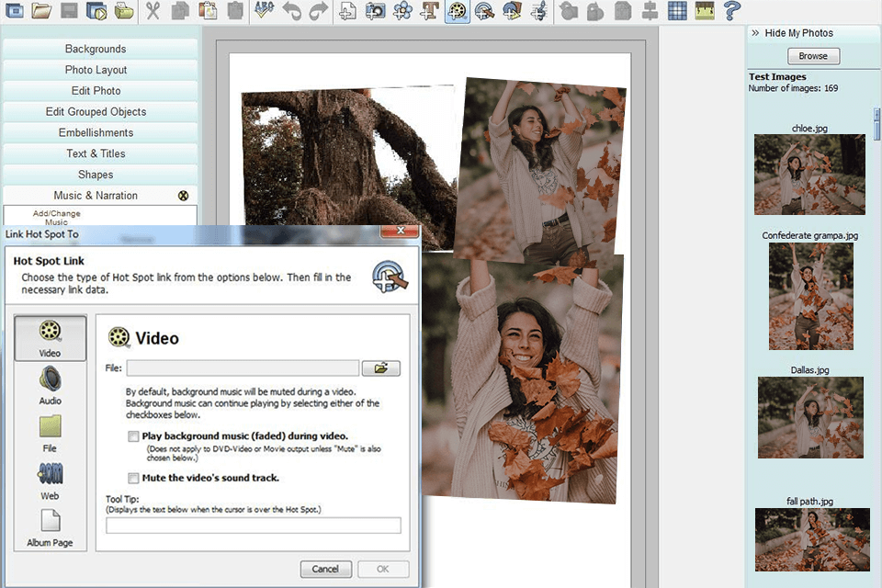Open the Shapes panel
Image resolution: width=882 pixels, height=588 pixels.
tap(100, 175)
